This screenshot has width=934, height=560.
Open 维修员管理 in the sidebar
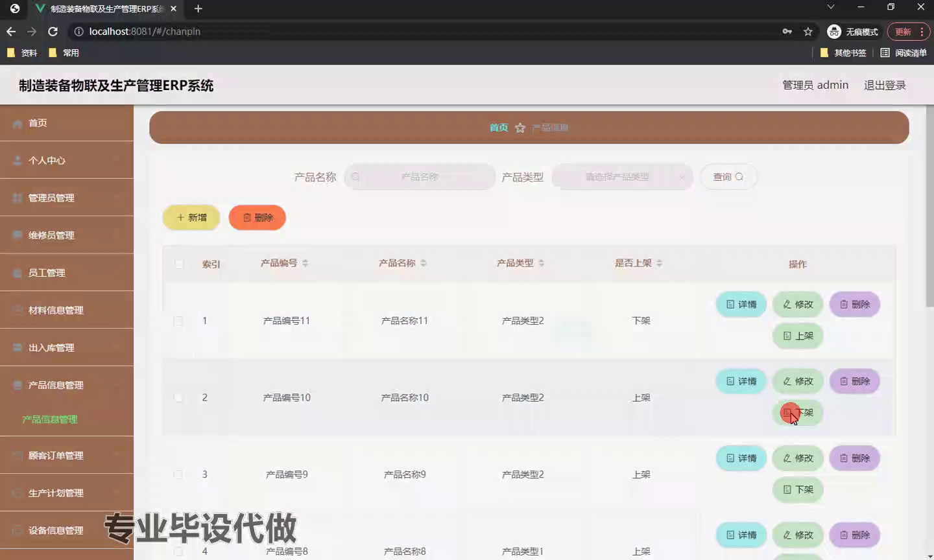click(x=67, y=235)
